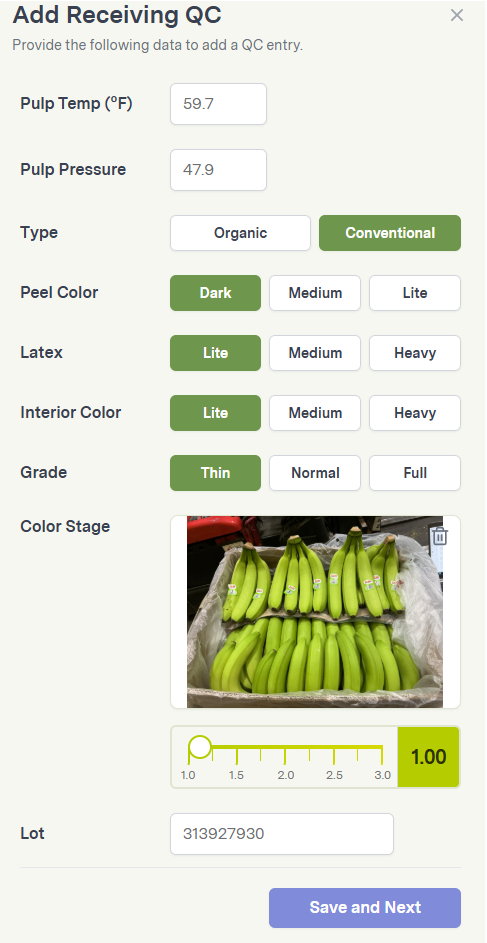Select Full grade

coord(415,473)
